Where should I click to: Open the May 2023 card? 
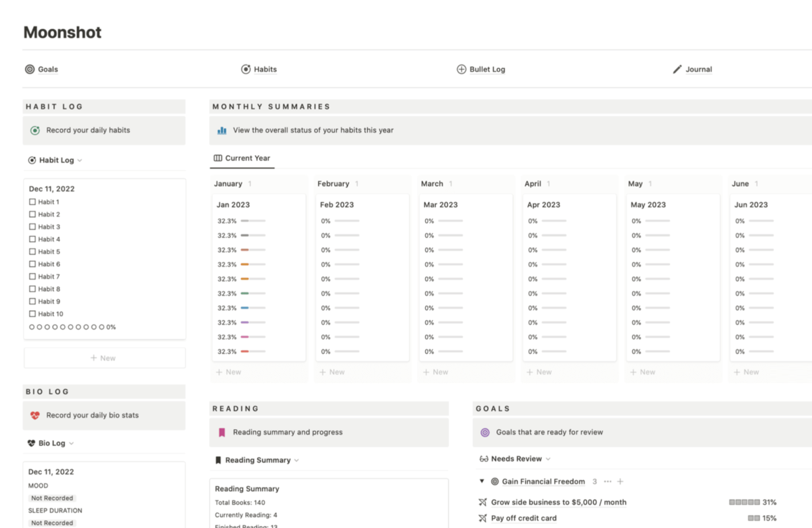coord(673,278)
